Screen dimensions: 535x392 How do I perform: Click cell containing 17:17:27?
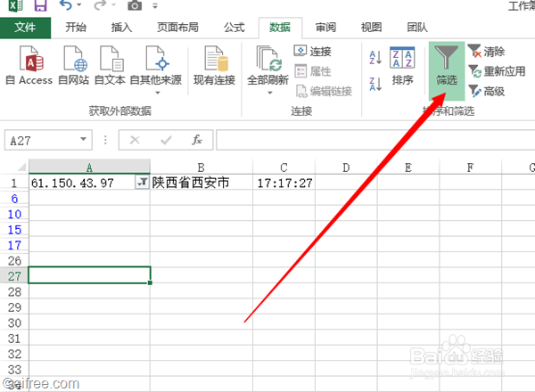[284, 183]
